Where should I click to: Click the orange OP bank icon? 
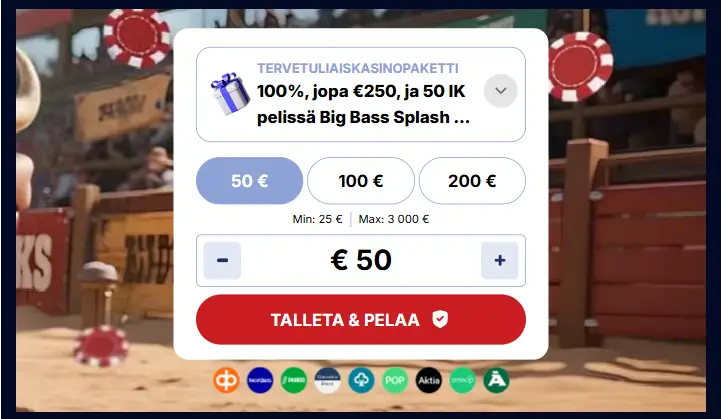226,380
